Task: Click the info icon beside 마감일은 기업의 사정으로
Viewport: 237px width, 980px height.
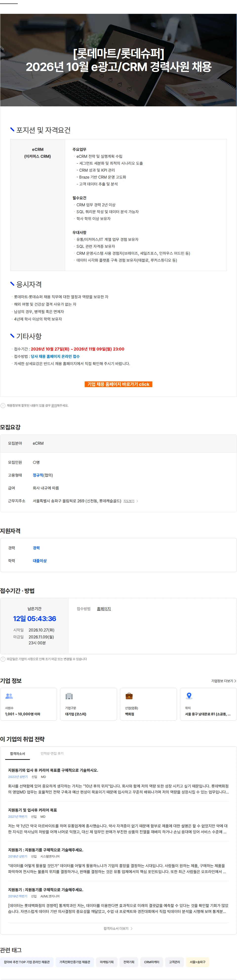Action: 3,659
